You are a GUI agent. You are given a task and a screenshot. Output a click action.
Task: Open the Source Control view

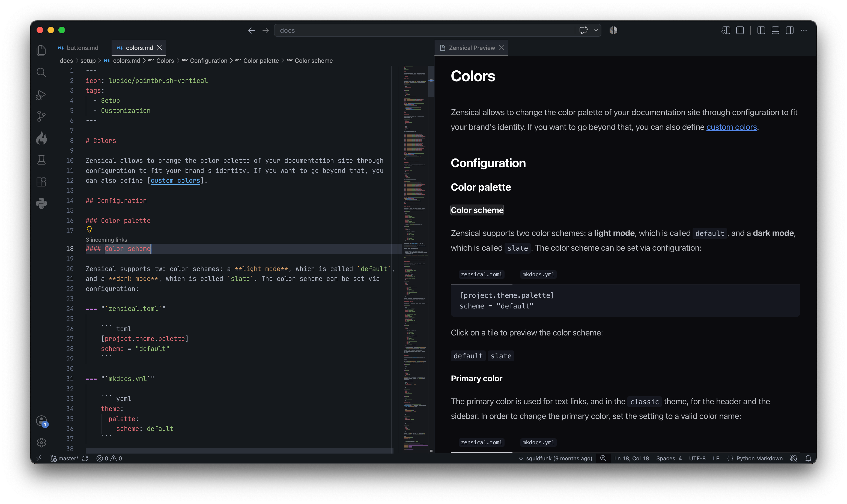(41, 116)
